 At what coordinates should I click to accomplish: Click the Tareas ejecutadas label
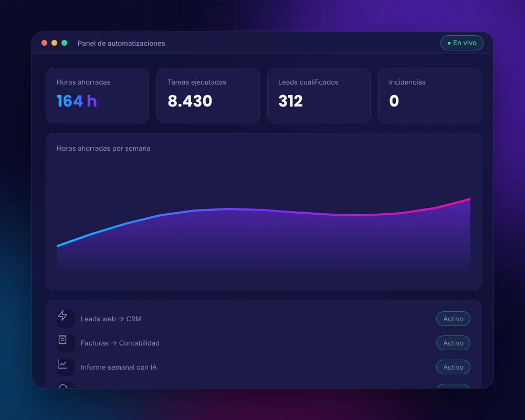coord(197,82)
